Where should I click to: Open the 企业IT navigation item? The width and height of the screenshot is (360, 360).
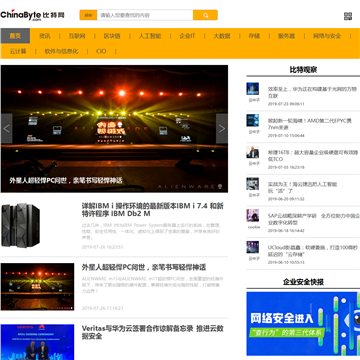pos(187,36)
